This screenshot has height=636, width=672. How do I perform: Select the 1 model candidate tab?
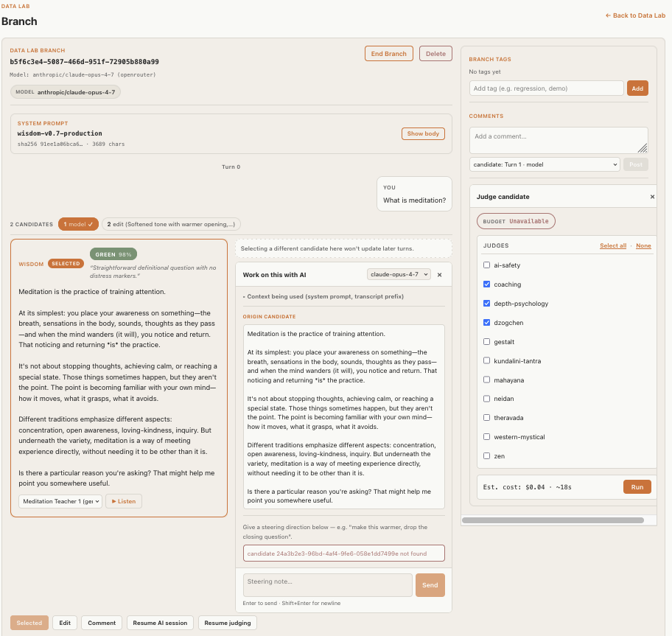click(x=78, y=224)
